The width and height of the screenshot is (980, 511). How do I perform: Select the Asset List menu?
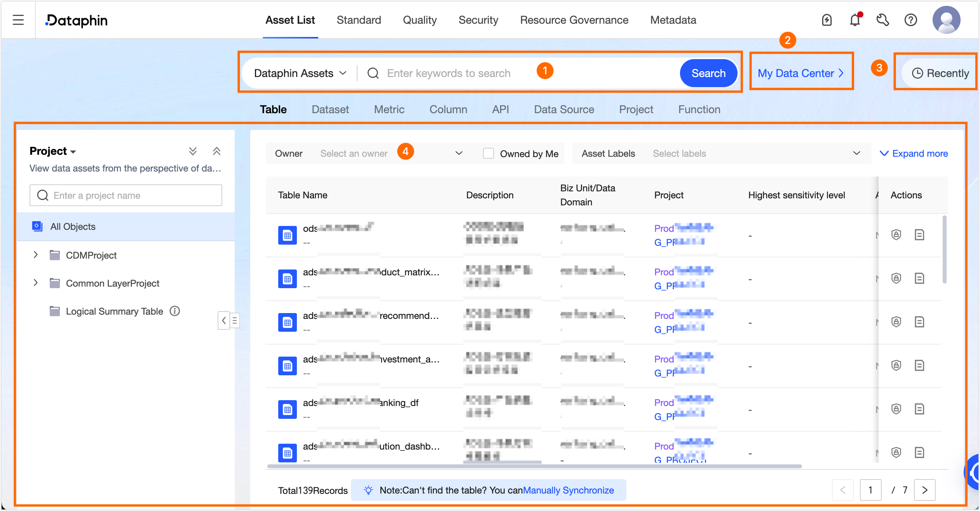(x=290, y=20)
